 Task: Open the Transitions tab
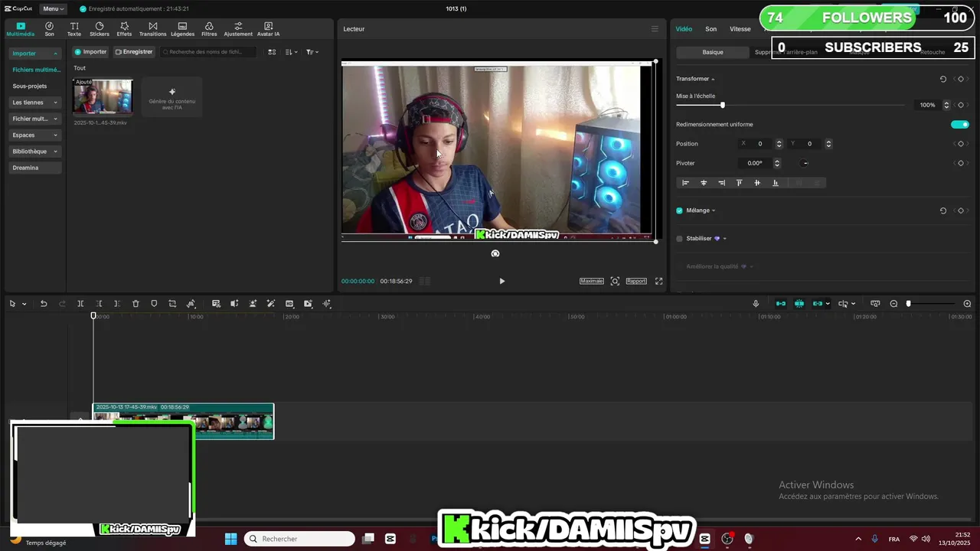(x=153, y=29)
